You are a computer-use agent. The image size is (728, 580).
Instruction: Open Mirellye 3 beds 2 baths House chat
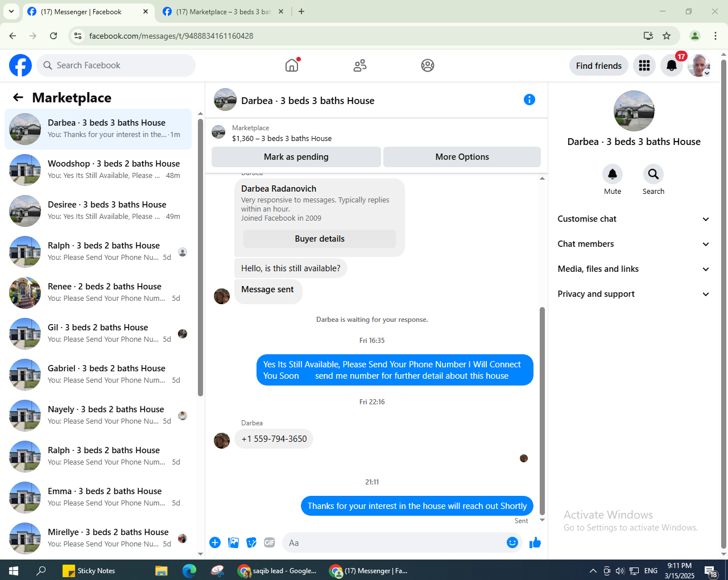[x=98, y=538]
